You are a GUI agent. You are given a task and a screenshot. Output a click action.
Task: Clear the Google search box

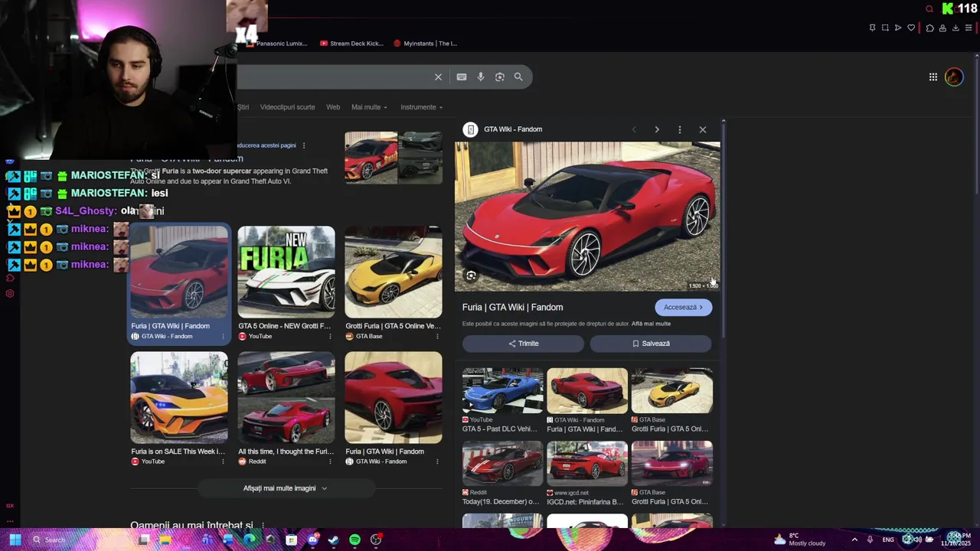438,77
